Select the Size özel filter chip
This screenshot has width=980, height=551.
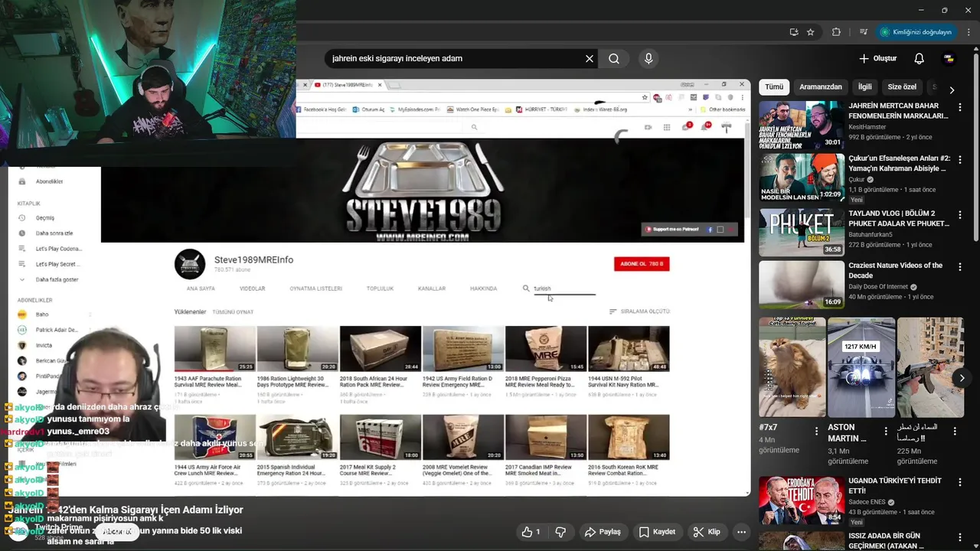coord(902,87)
